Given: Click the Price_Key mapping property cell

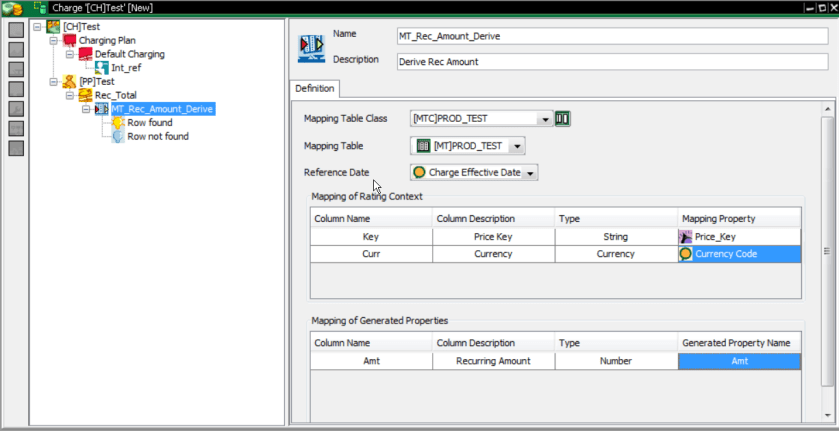Looking at the screenshot, I should 739,237.
